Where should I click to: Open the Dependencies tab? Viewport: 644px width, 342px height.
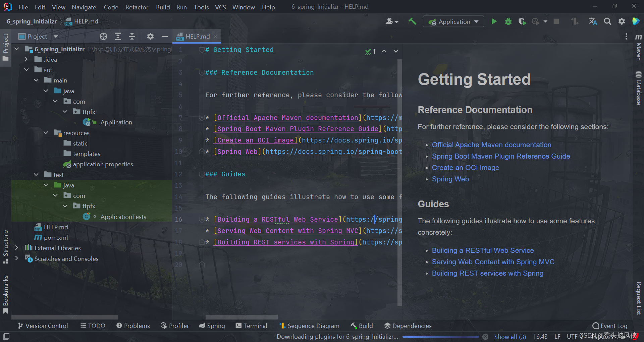click(x=408, y=326)
